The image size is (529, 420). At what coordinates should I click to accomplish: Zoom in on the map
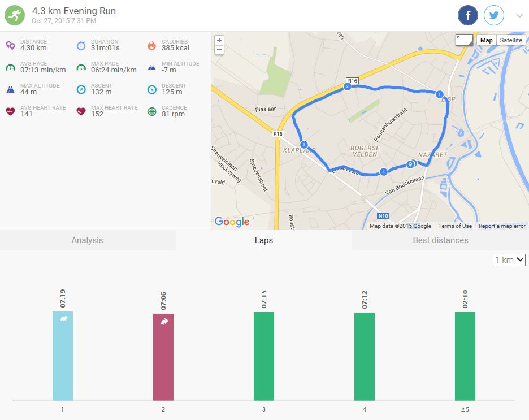point(219,41)
